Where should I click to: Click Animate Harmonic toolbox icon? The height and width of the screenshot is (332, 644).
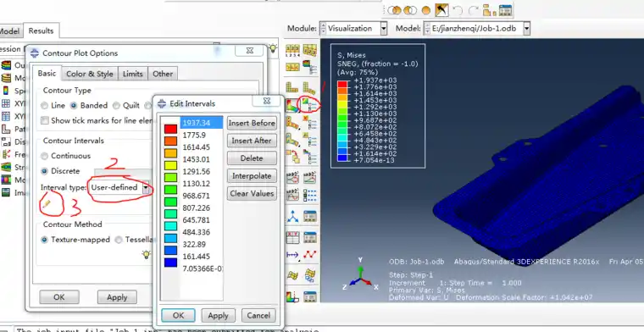point(292,194)
